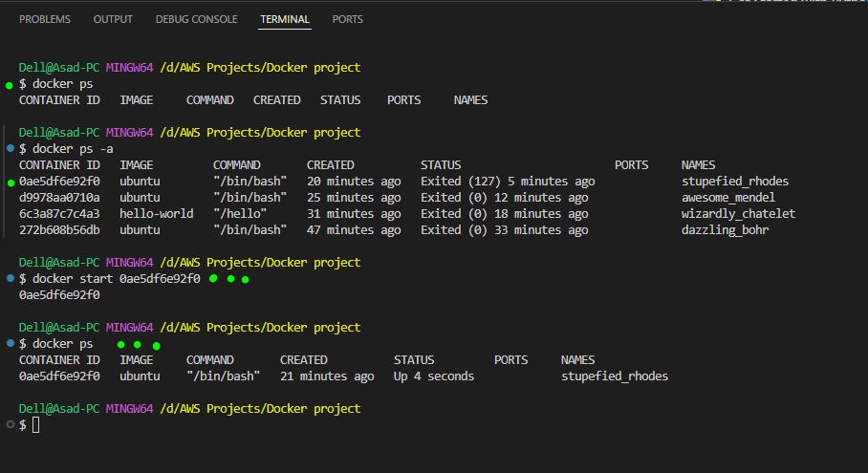The height and width of the screenshot is (473, 868).
Task: Click the awesome_mendel container name
Action: (727, 198)
